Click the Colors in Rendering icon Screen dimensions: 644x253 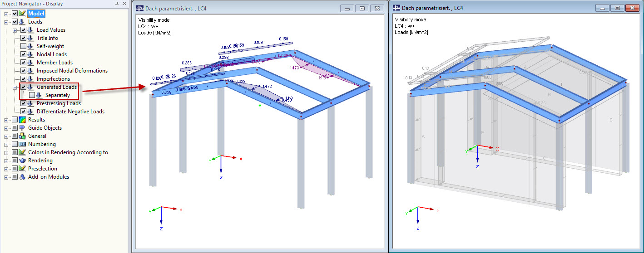click(22, 152)
